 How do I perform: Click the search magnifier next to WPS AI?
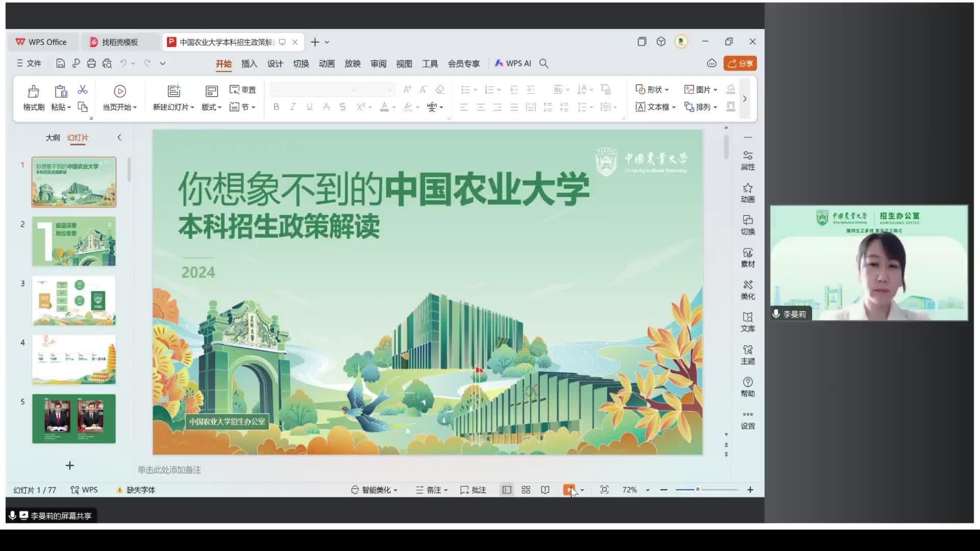tap(544, 63)
